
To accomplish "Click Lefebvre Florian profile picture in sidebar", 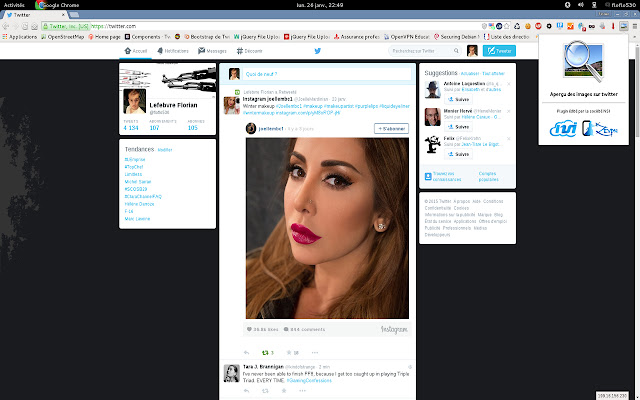I will coord(135,102).
